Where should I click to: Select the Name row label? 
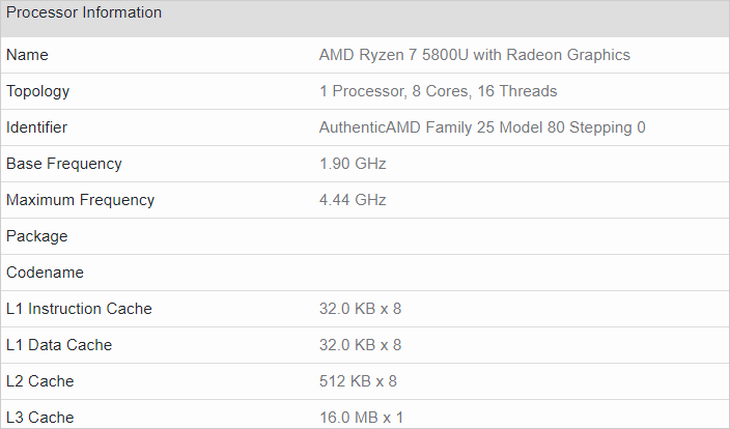click(x=27, y=55)
